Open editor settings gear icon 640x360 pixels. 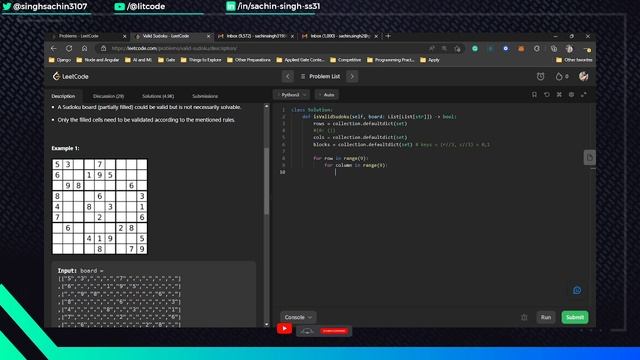pyautogui.click(x=571, y=95)
